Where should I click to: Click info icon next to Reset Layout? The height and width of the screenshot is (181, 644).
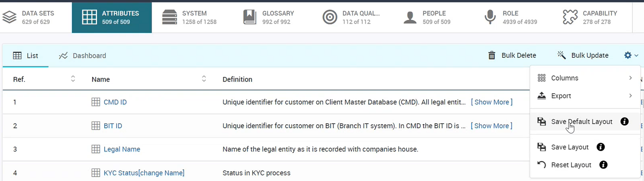[604, 165]
